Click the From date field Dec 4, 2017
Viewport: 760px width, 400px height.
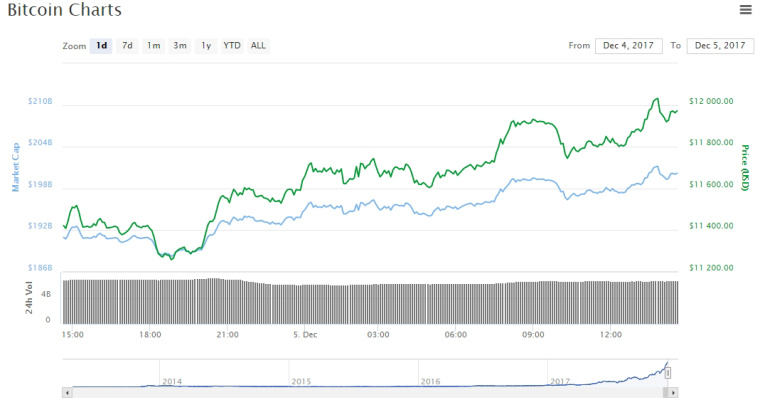point(628,46)
